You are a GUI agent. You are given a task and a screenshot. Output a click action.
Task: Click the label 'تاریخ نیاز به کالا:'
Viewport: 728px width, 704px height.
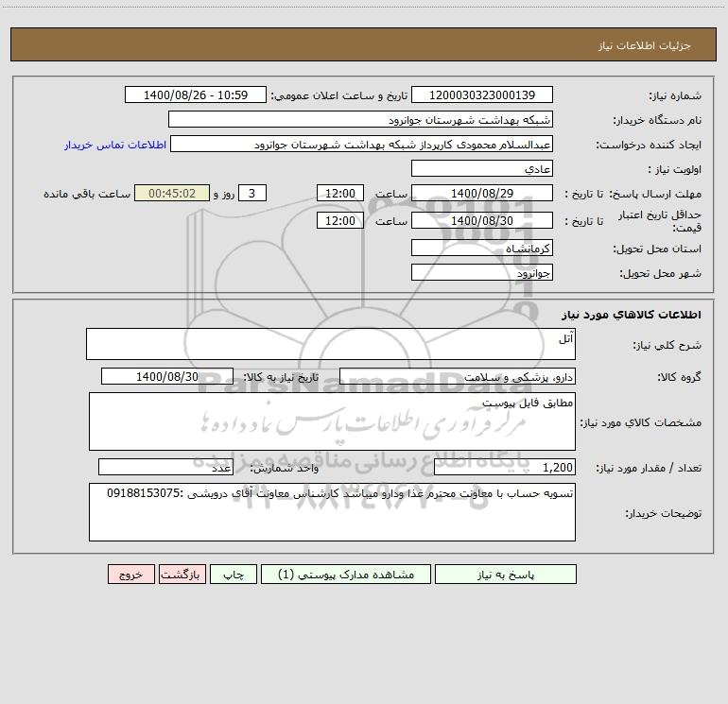coord(282,377)
